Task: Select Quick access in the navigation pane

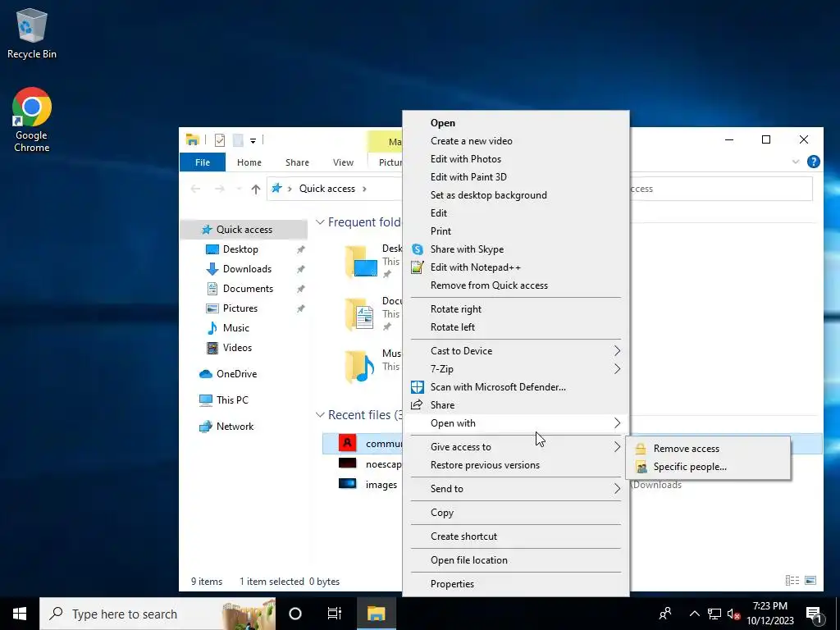Action: point(244,230)
